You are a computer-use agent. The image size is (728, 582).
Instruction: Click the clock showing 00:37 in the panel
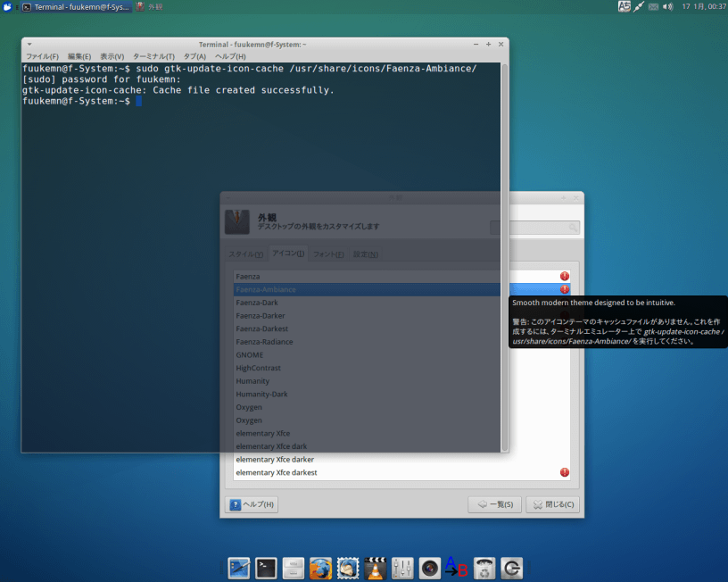(703, 6)
